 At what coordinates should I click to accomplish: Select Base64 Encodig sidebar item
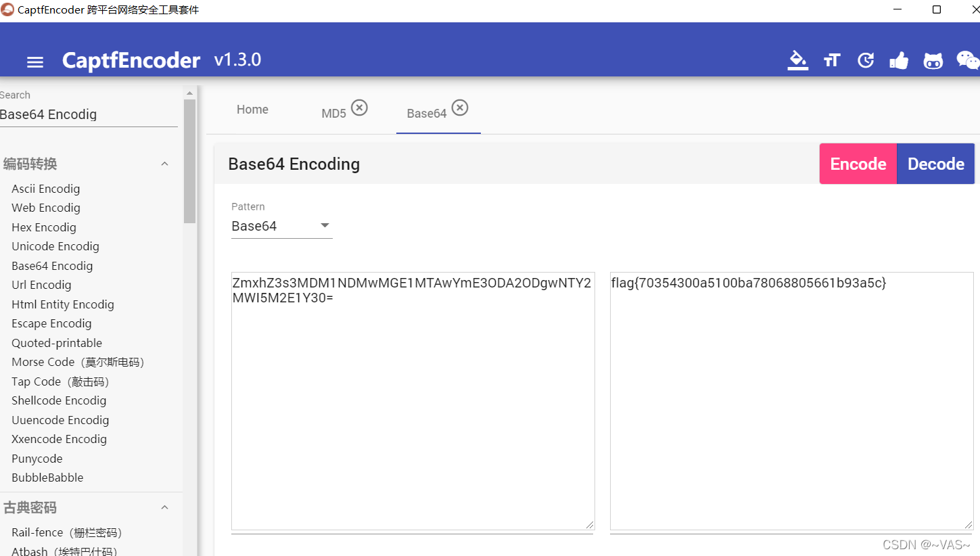(52, 266)
